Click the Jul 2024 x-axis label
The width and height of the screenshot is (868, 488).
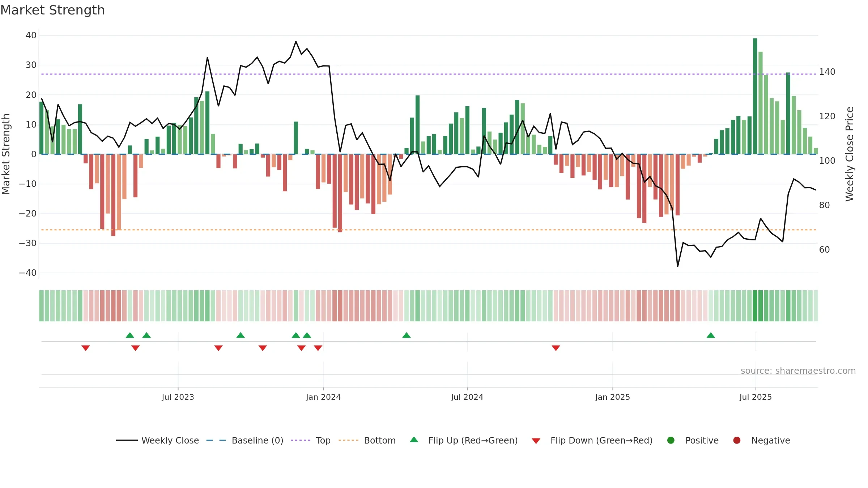(467, 397)
